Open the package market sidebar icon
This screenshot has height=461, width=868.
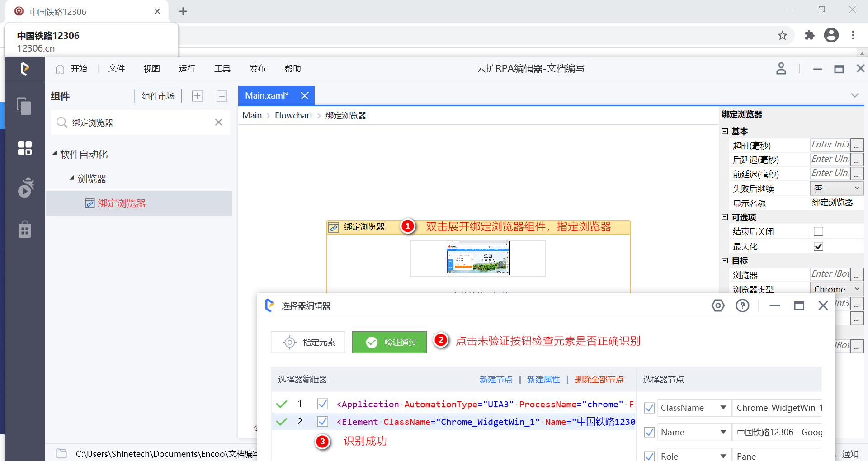[25, 229]
